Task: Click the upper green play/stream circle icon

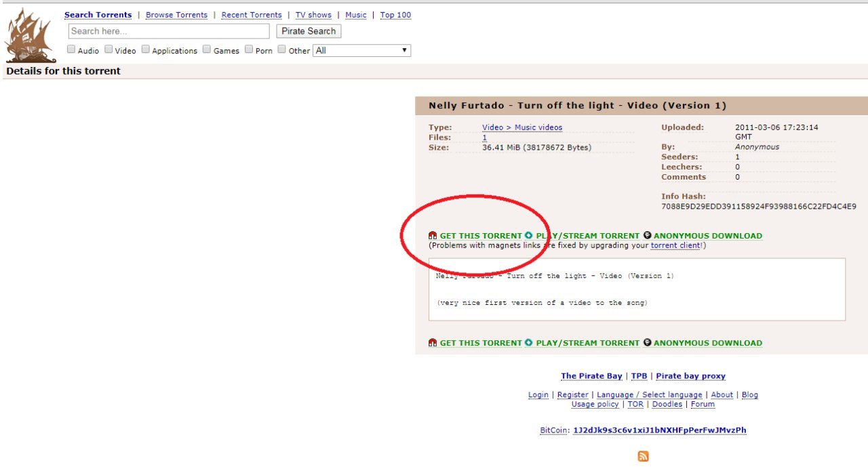Action: 529,236
